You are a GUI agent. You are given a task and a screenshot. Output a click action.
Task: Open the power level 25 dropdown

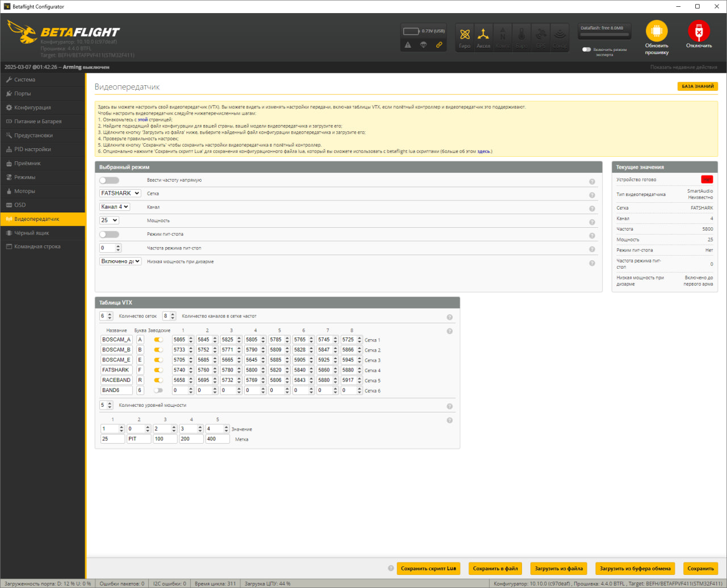109,220
